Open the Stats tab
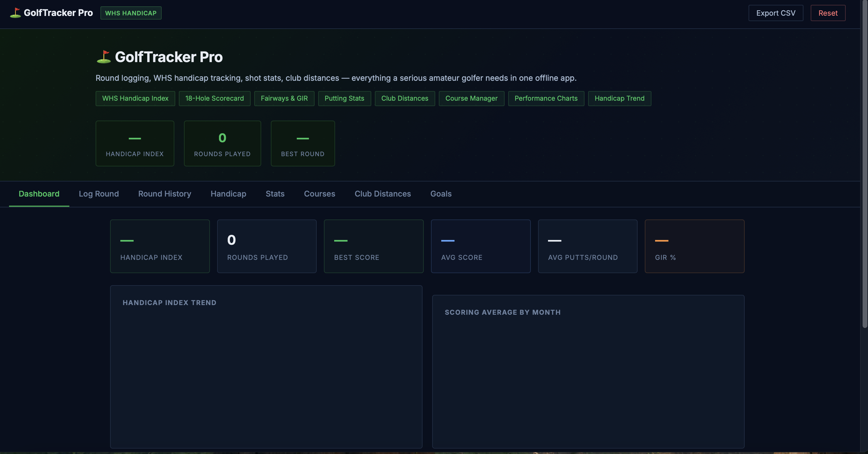 (x=275, y=194)
